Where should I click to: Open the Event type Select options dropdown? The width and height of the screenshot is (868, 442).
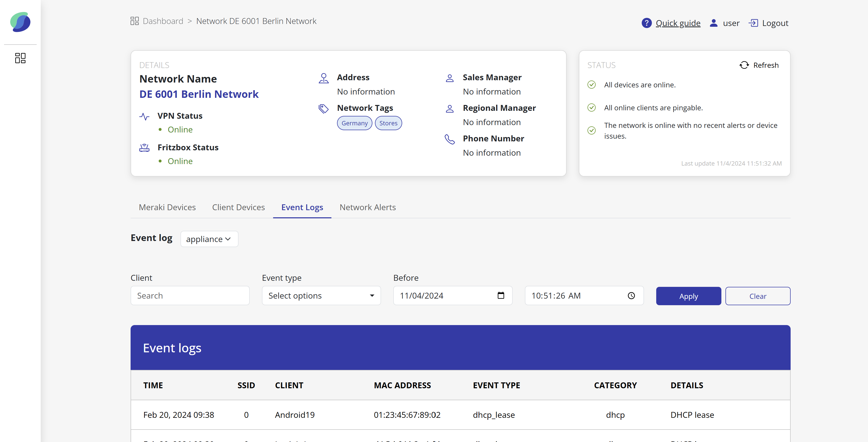321,296
